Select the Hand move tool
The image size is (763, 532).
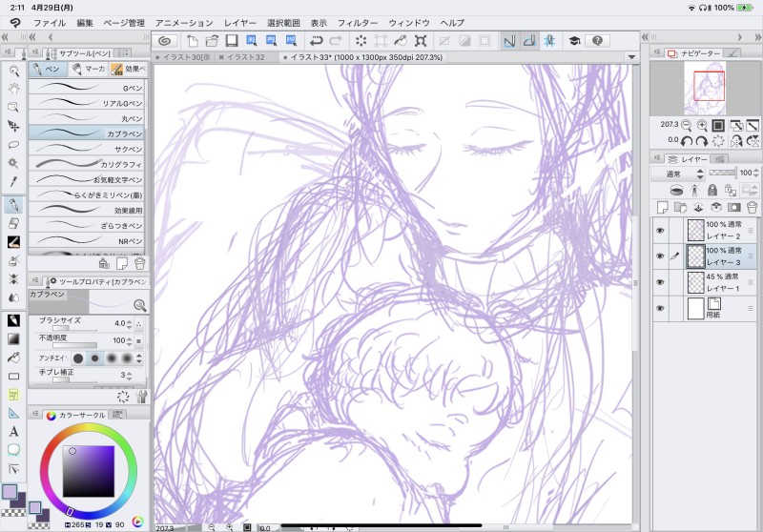point(14,89)
